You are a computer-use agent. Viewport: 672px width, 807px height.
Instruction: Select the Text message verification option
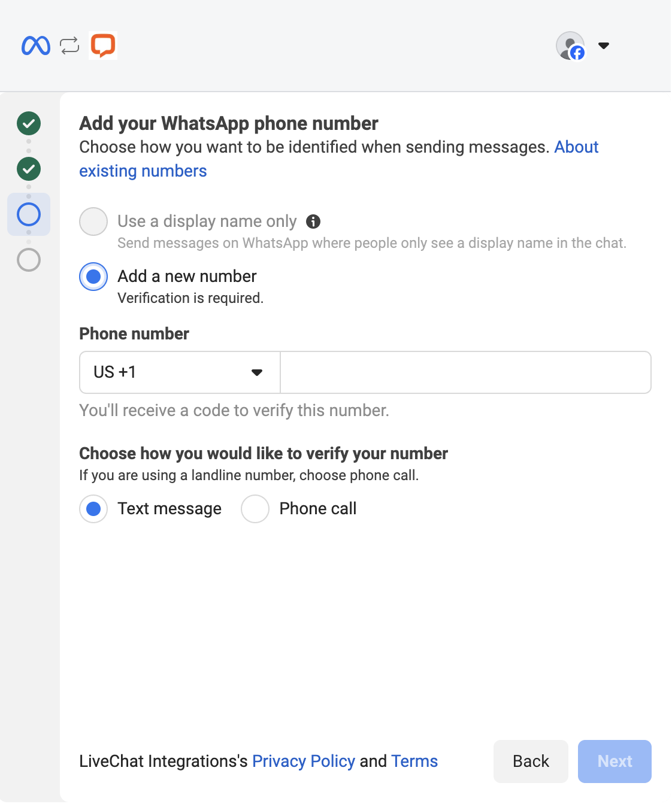[x=93, y=508]
